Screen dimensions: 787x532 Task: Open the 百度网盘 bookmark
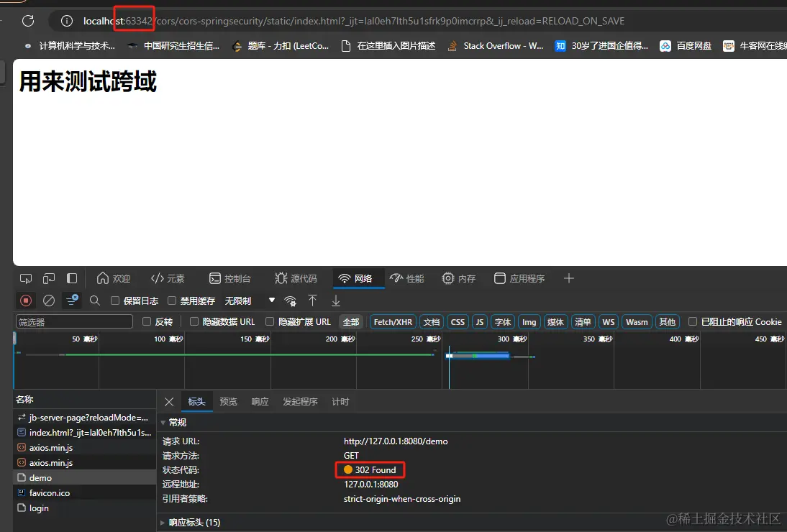point(686,45)
